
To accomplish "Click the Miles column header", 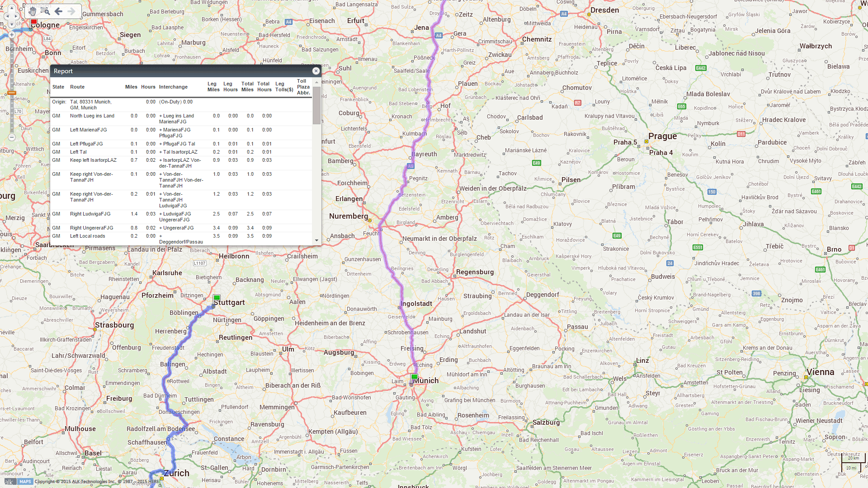I will click(131, 87).
